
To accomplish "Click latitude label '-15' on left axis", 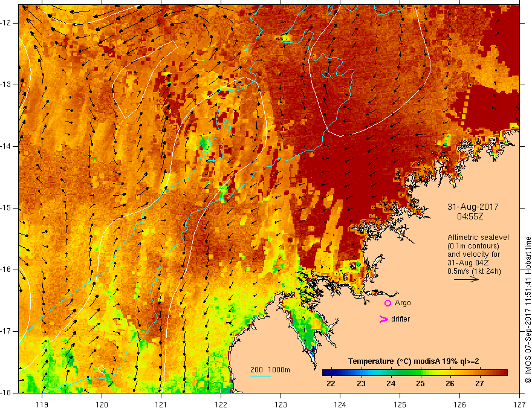I will pos(7,208).
